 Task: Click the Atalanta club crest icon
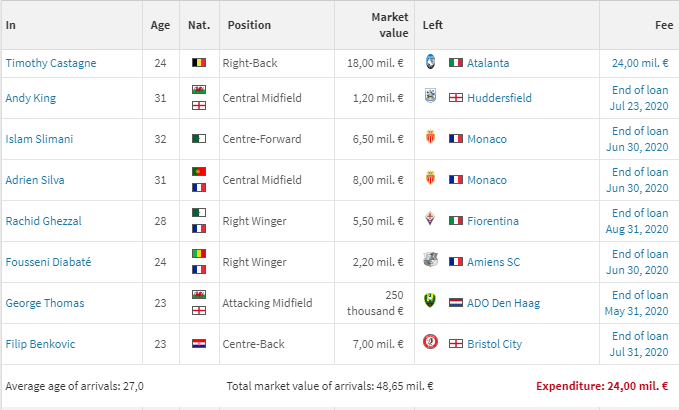(x=431, y=62)
